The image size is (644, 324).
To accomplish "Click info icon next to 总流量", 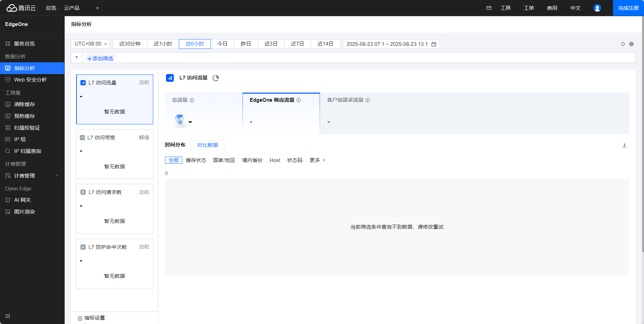I will point(192,100).
